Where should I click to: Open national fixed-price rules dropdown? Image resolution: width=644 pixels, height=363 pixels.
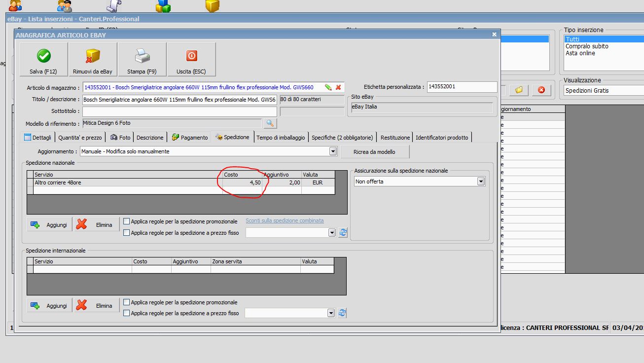332,232
